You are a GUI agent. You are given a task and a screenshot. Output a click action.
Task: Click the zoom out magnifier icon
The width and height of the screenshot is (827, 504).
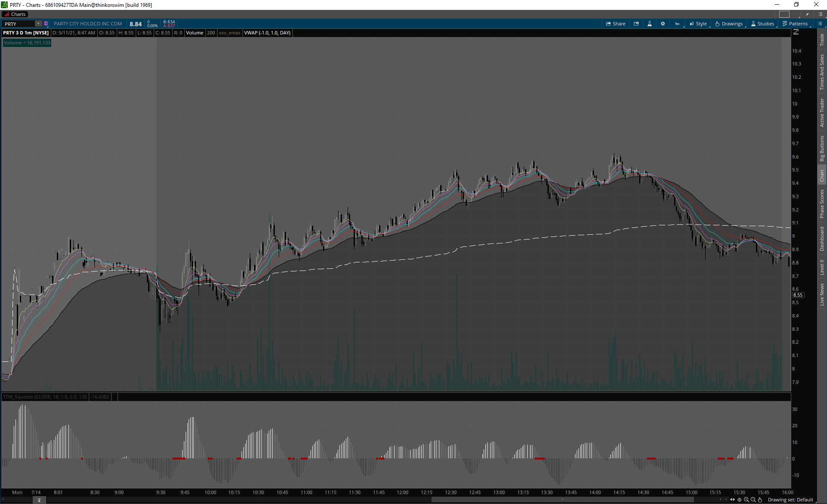pyautogui.click(x=753, y=500)
